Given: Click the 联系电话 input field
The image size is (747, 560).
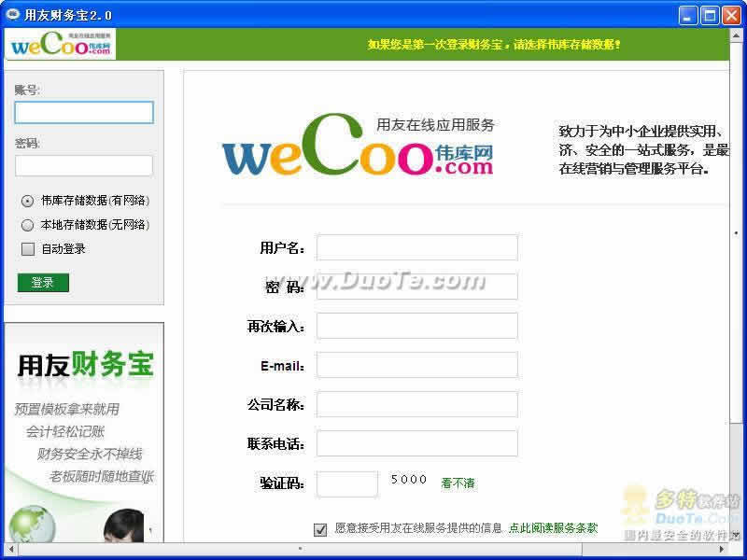Looking at the screenshot, I should coord(416,443).
